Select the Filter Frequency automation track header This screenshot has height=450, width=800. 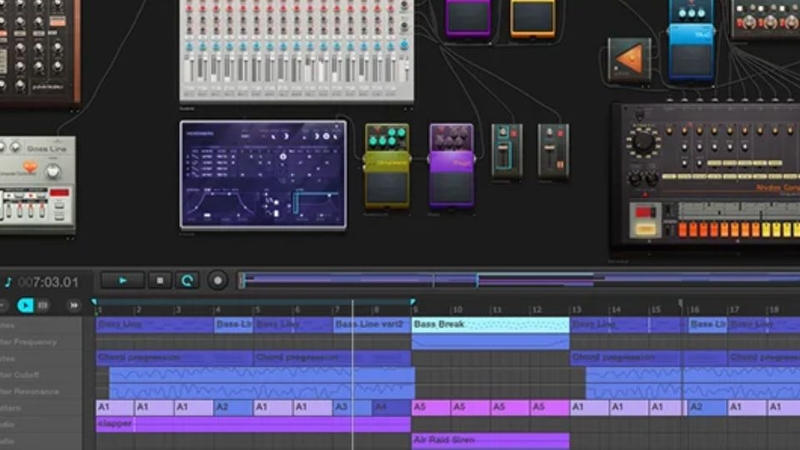[41, 342]
